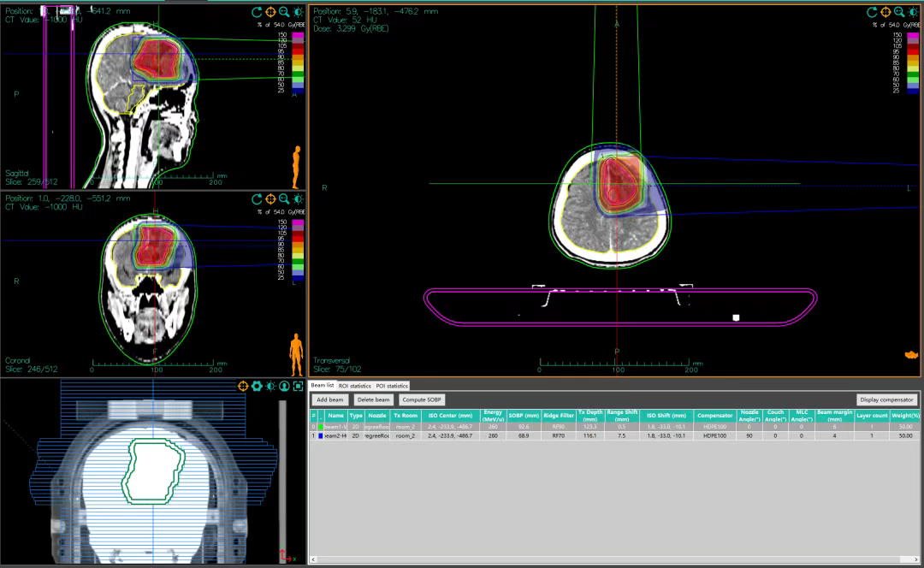Switch to the ROI statistics tab
This screenshot has width=924, height=568.
click(x=355, y=387)
